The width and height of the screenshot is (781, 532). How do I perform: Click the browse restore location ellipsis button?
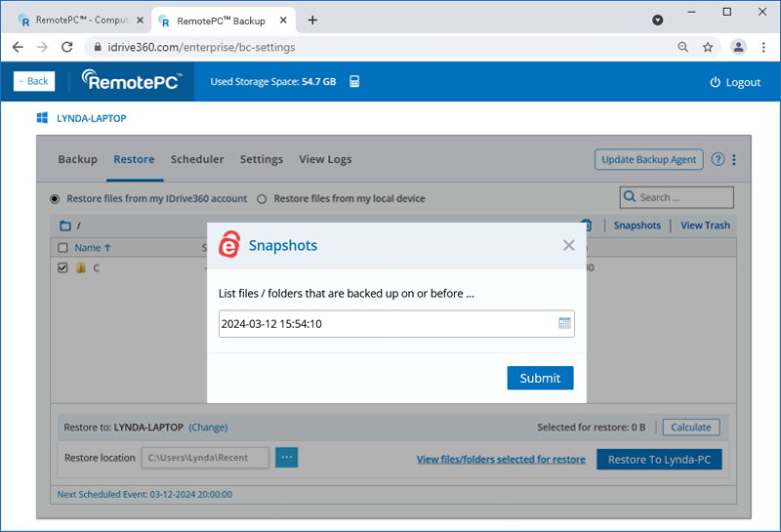coord(286,458)
